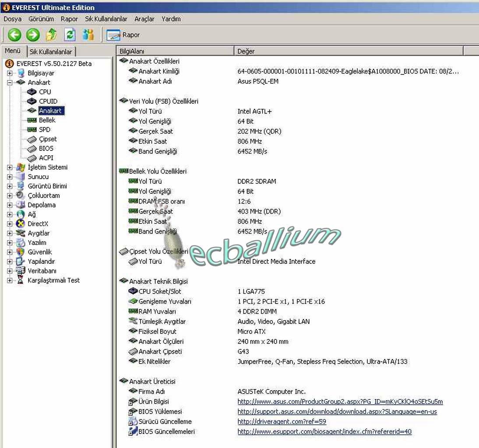Expand the Bilgisayar tree node
Image resolution: width=479 pixels, height=448 pixels.
point(10,73)
